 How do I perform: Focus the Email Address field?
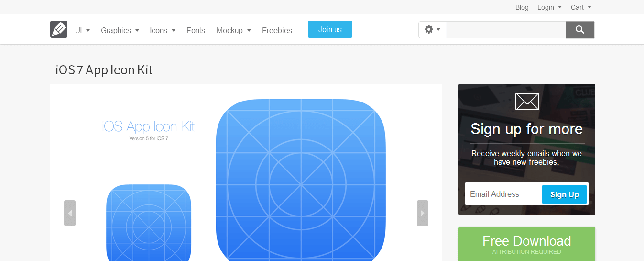click(x=503, y=194)
